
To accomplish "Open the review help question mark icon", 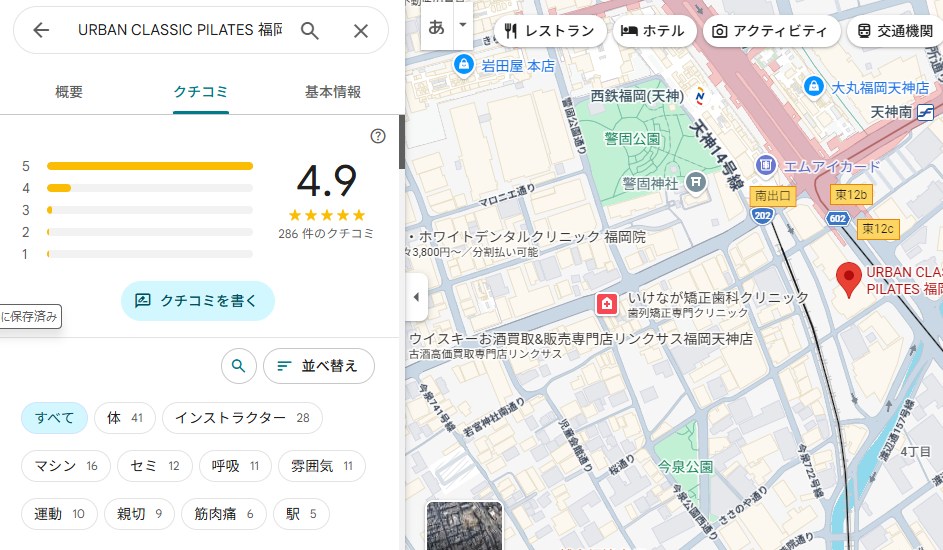I will pyautogui.click(x=378, y=136).
